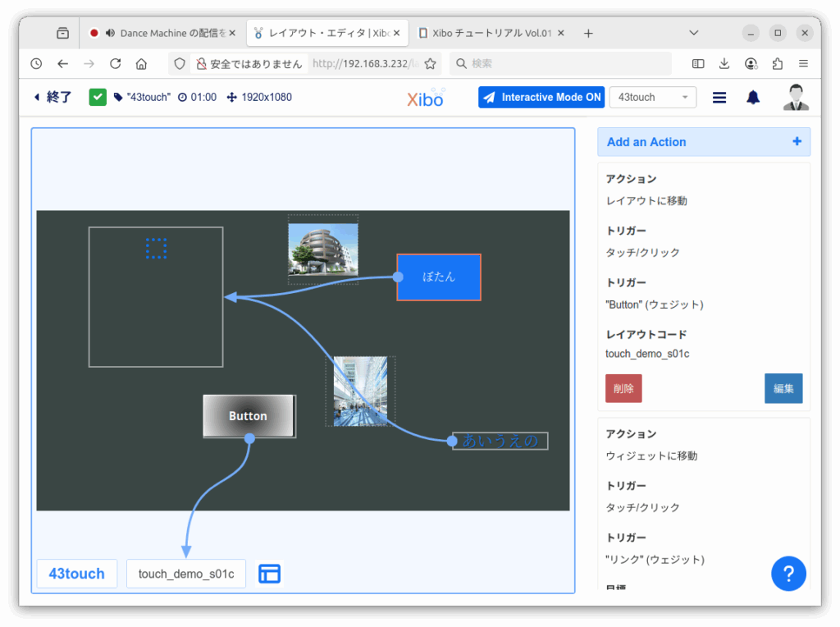Viewport: 840px width, 627px height.
Task: Click the plus icon in Add an Action
Action: click(797, 142)
